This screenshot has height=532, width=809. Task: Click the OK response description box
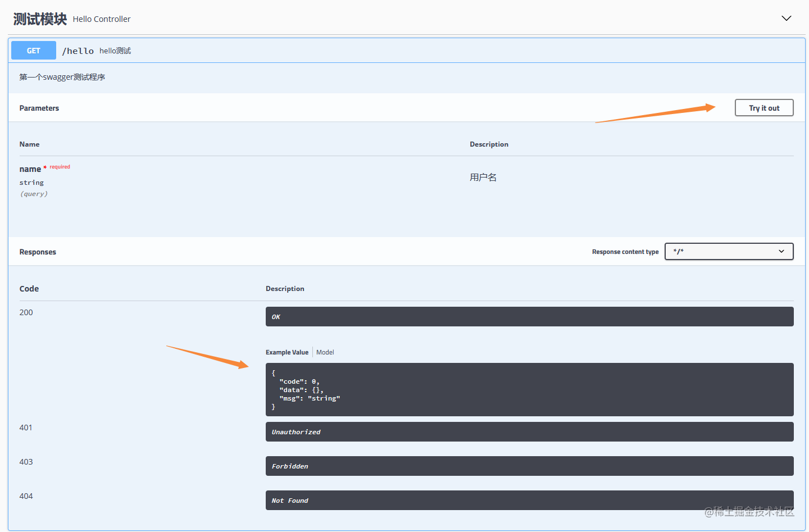click(530, 316)
